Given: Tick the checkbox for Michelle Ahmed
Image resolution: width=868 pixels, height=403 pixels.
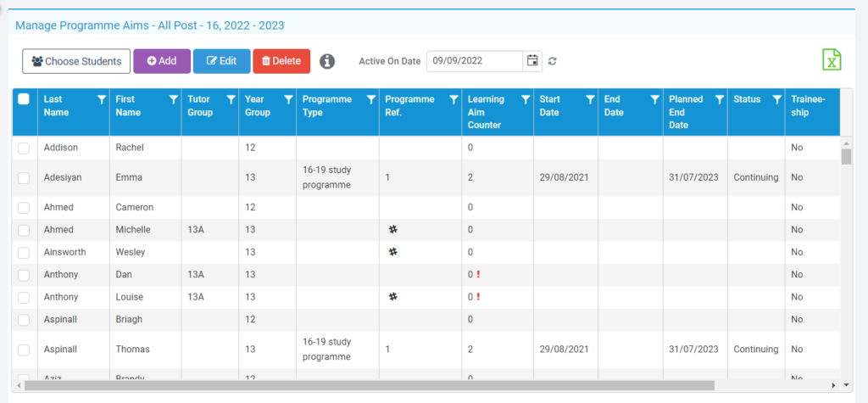Looking at the screenshot, I should [23, 230].
